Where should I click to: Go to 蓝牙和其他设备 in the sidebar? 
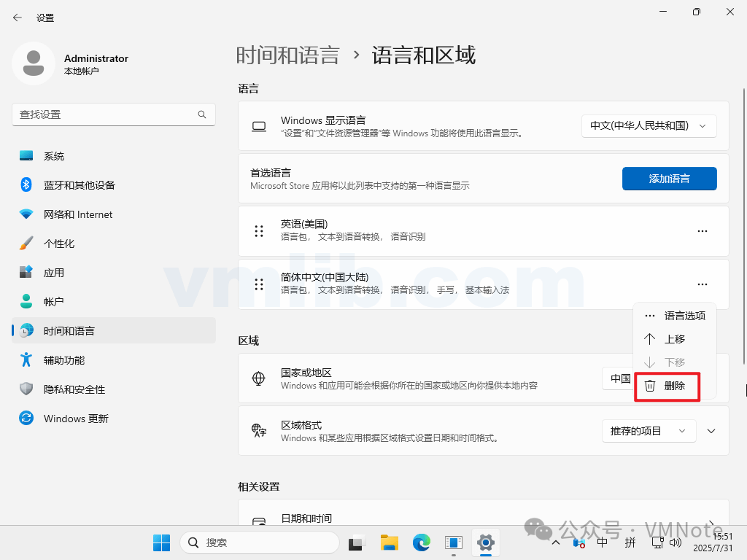point(79,185)
